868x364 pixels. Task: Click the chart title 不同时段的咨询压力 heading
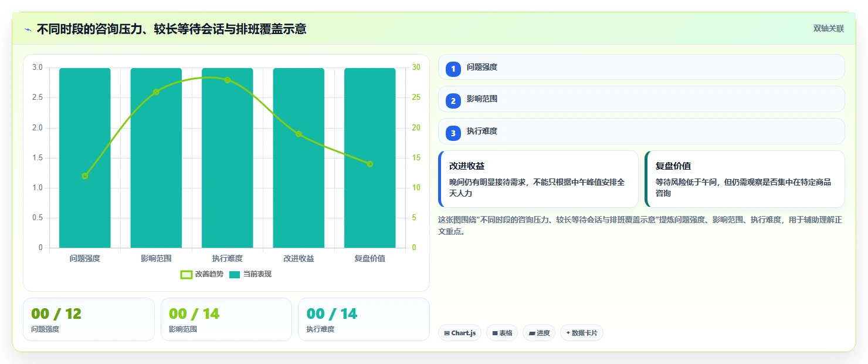pyautogui.click(x=171, y=29)
